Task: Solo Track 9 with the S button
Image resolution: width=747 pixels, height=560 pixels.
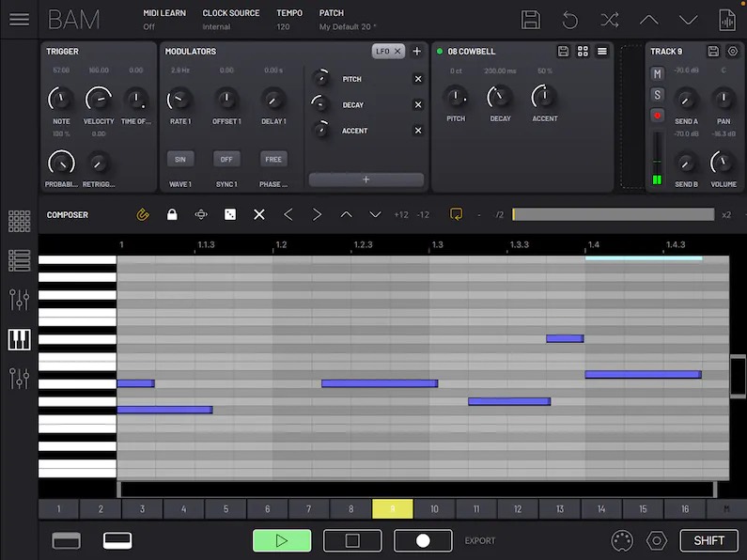Action: point(658,95)
